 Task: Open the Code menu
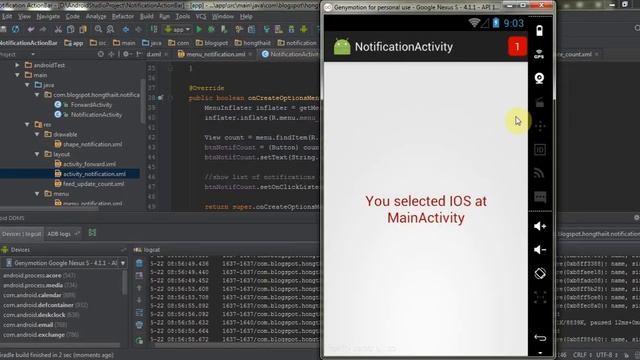tap(73, 17)
